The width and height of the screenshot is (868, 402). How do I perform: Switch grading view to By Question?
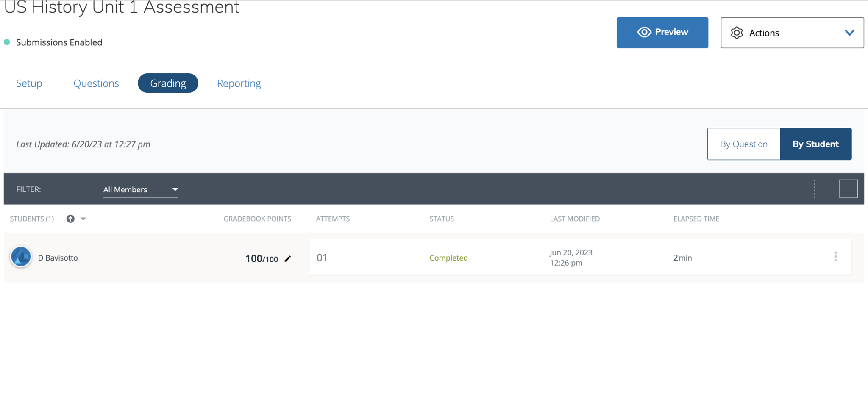click(743, 144)
